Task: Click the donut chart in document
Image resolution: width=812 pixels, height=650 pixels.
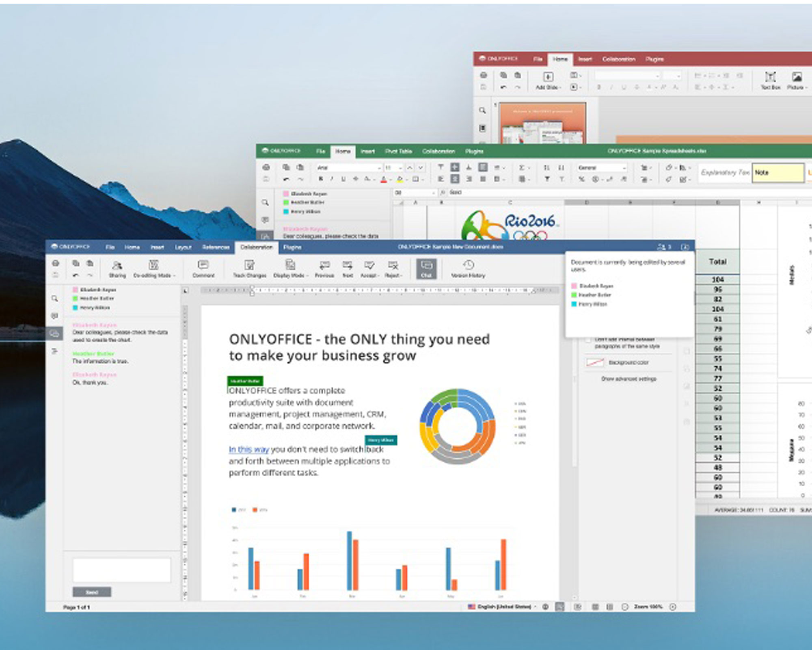Action: click(458, 426)
